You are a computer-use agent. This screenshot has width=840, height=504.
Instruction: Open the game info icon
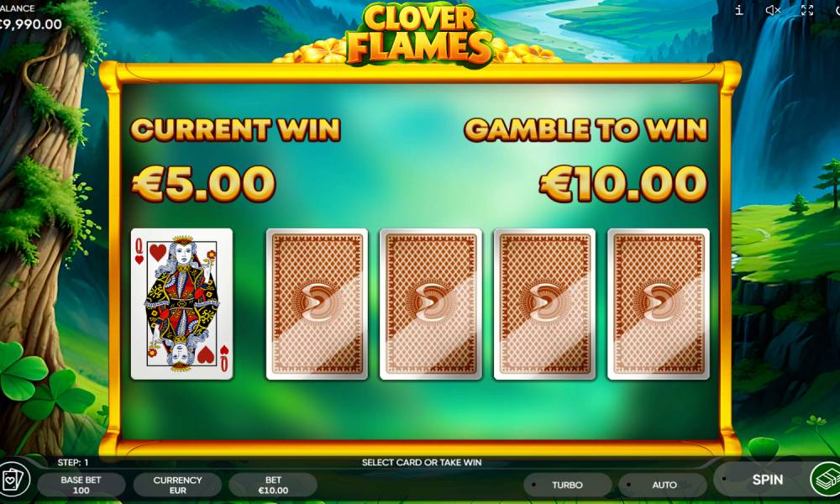(x=738, y=10)
